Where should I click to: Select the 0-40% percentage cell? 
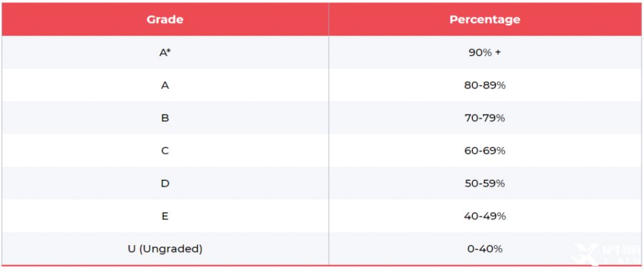click(484, 249)
